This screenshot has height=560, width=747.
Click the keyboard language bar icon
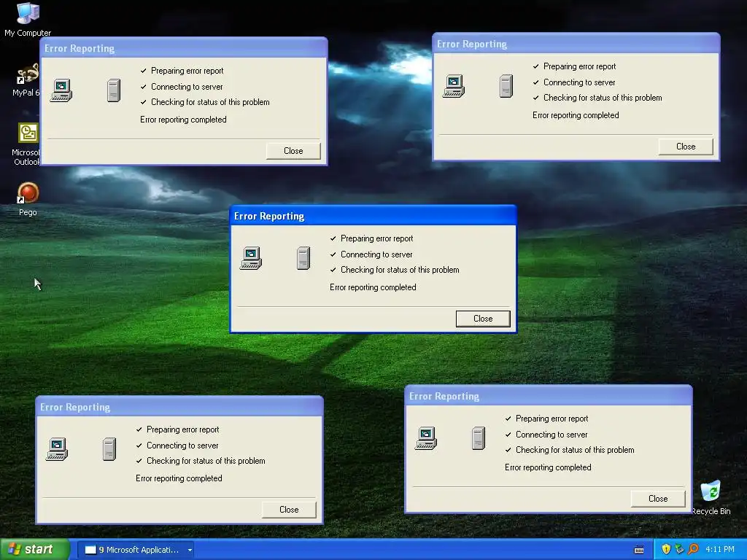639,550
